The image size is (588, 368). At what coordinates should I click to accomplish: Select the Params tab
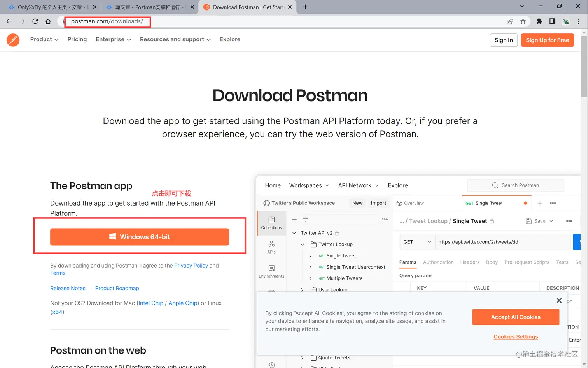point(408,262)
